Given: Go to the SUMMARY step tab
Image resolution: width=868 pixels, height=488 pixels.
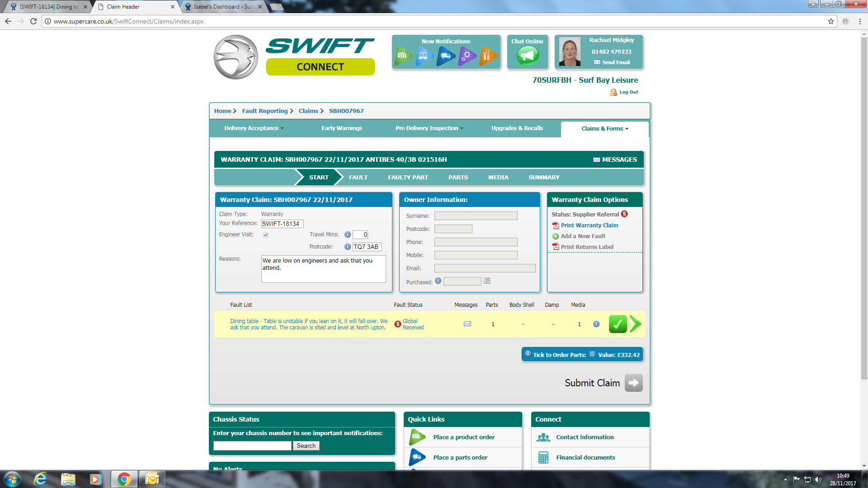Looking at the screenshot, I should point(544,178).
